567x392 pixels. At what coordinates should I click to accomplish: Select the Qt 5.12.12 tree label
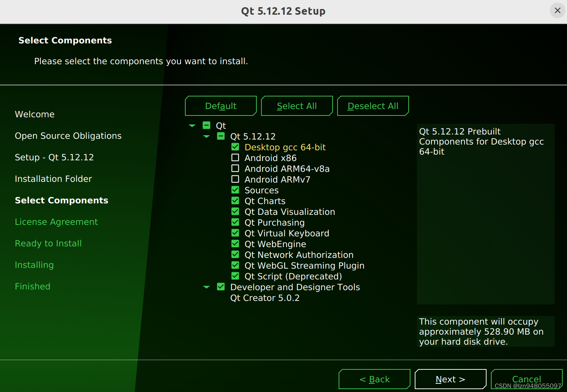pyautogui.click(x=253, y=137)
